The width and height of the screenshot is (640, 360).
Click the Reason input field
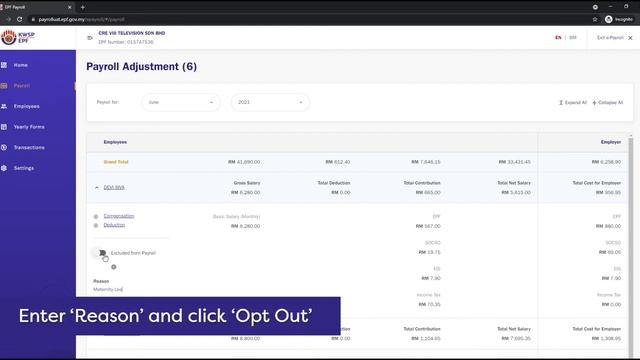[x=131, y=289]
